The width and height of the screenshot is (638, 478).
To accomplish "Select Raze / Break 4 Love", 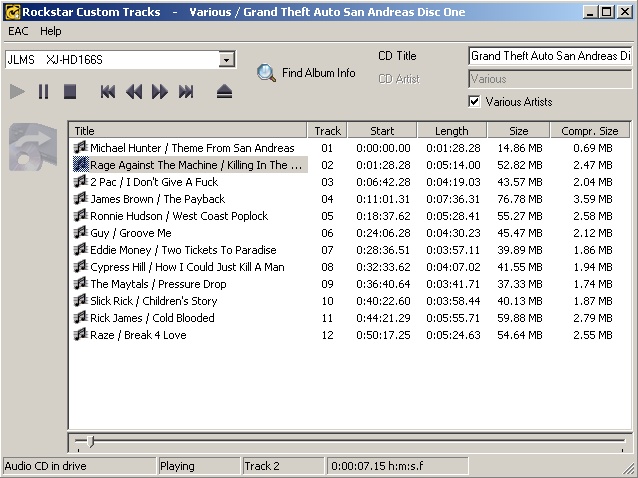I will click(138, 335).
